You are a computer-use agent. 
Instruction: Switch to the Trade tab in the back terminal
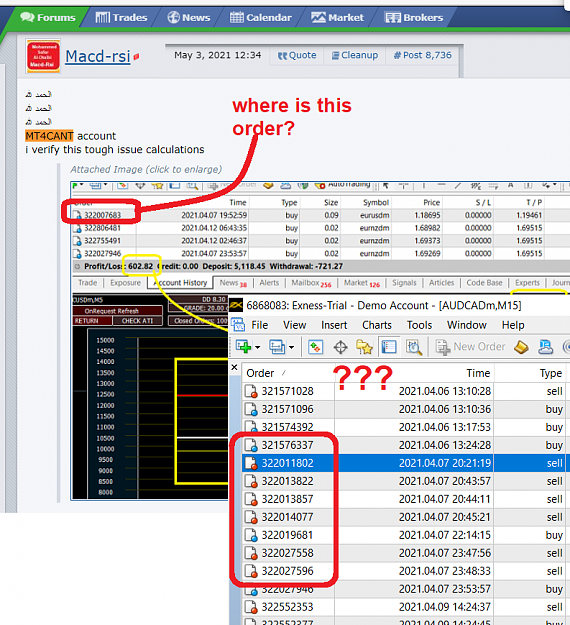pos(87,283)
